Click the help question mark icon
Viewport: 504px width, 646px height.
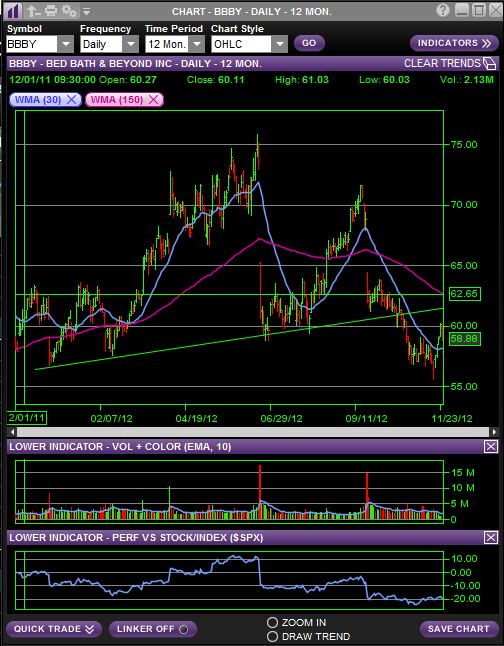[443, 10]
